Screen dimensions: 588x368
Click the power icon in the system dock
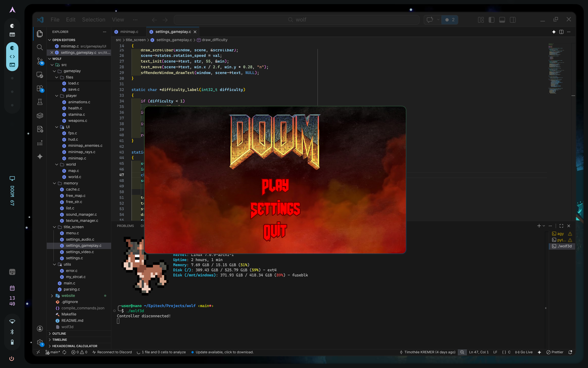pos(12,359)
